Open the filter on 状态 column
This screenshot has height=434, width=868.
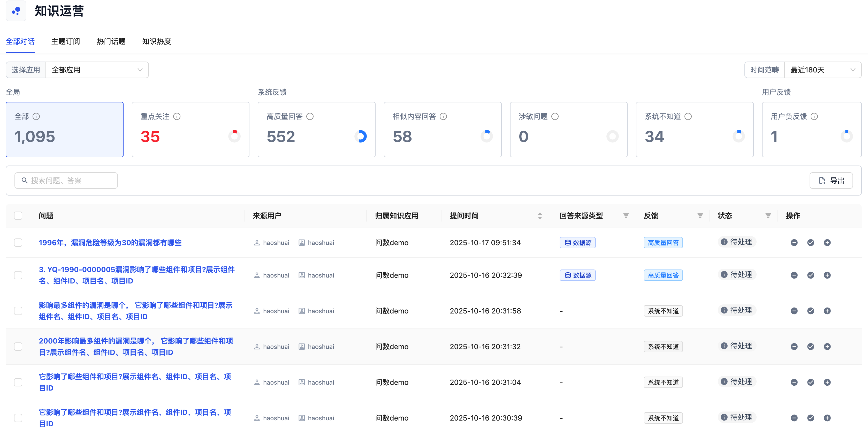coord(768,215)
